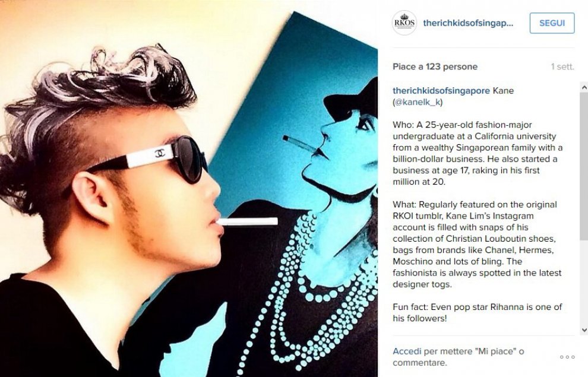
Task: Click the scrollbar down arrow
Action: [x=584, y=330]
